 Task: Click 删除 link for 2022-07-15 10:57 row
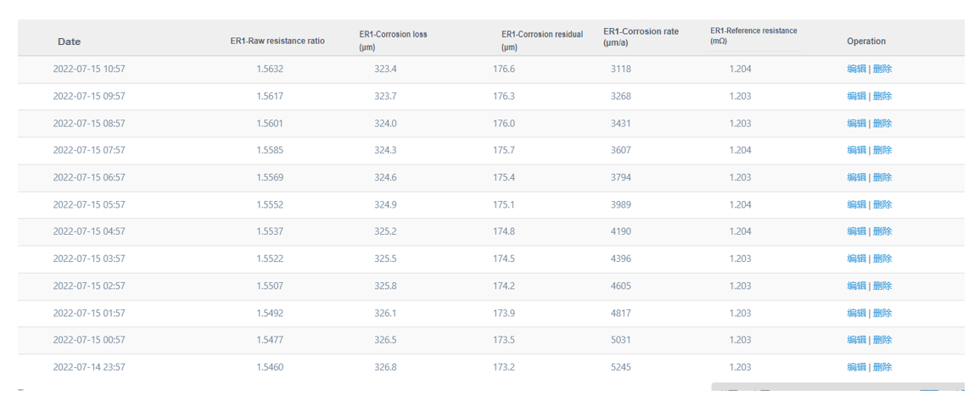click(x=882, y=70)
